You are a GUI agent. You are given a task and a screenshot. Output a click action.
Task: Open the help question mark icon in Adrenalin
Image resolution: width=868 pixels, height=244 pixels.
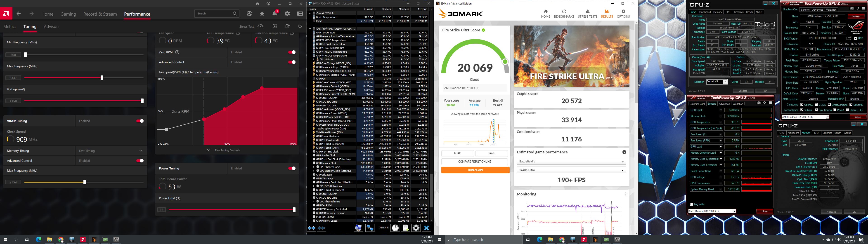click(268, 4)
